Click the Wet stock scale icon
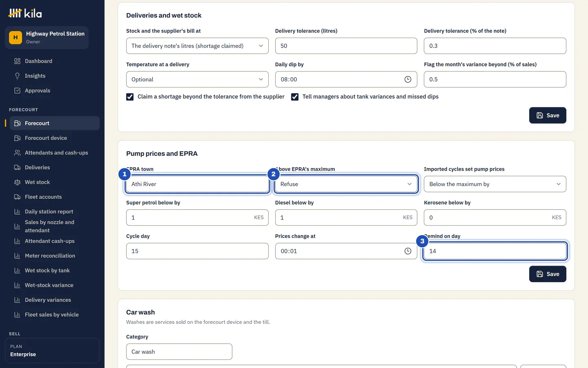This screenshot has height=368, width=588. click(x=17, y=182)
